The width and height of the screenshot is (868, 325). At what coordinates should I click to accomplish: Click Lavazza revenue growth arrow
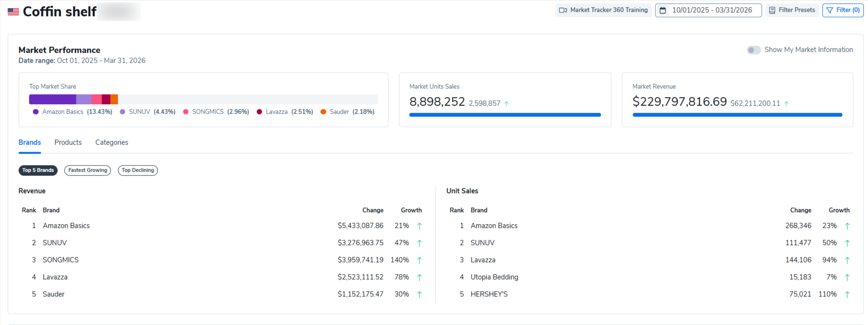pyautogui.click(x=419, y=277)
